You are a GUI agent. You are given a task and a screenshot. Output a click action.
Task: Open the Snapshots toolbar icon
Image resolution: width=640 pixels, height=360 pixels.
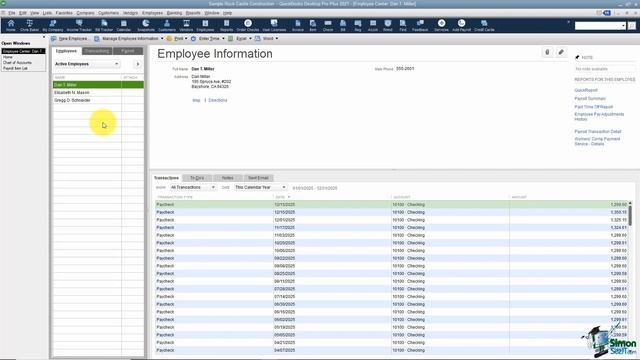[x=146, y=25]
